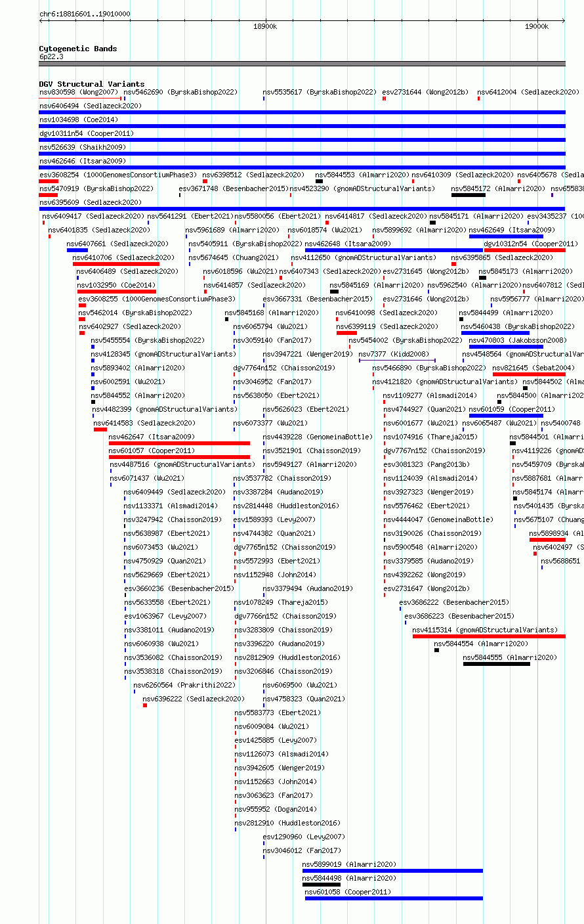This screenshot has height=924, width=584.
Task: Click the nsv6414583 (Sedlazeck2020) label
Action: (144, 423)
